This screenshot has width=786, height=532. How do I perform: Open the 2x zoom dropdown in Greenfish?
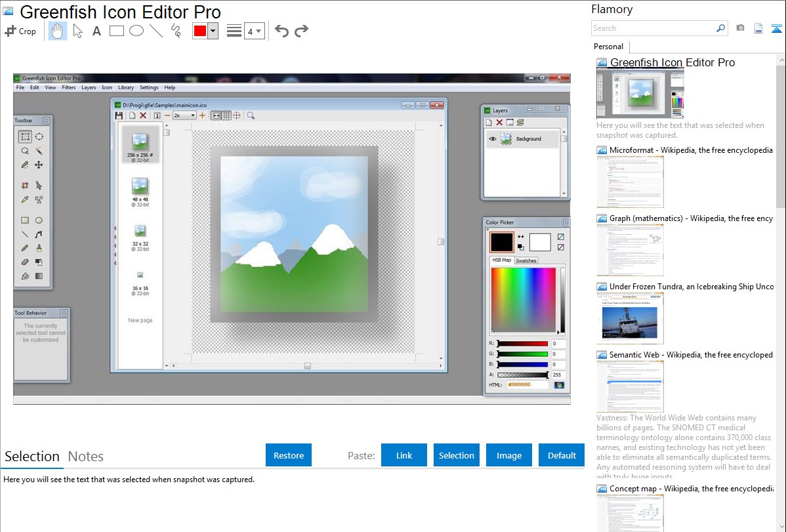184,115
